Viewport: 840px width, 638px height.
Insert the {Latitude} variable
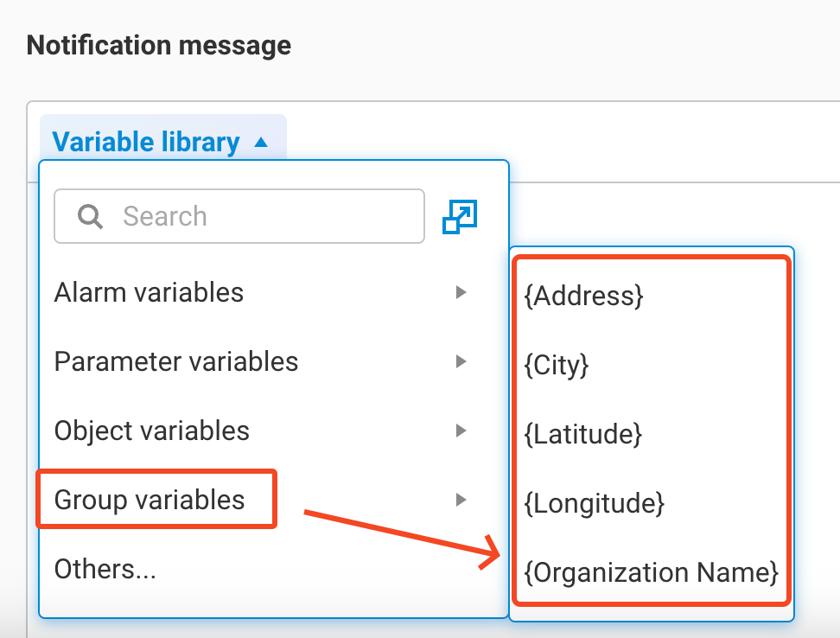pos(583,434)
